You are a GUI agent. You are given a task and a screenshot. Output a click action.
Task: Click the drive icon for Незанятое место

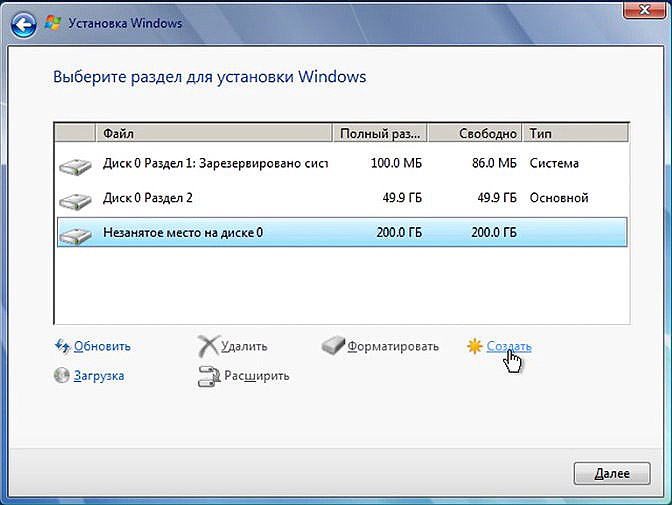[75, 235]
